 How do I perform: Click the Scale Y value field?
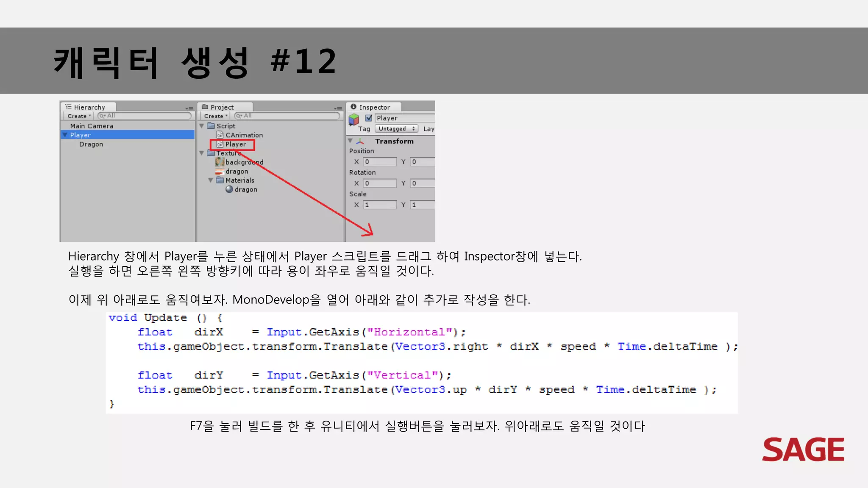click(423, 205)
